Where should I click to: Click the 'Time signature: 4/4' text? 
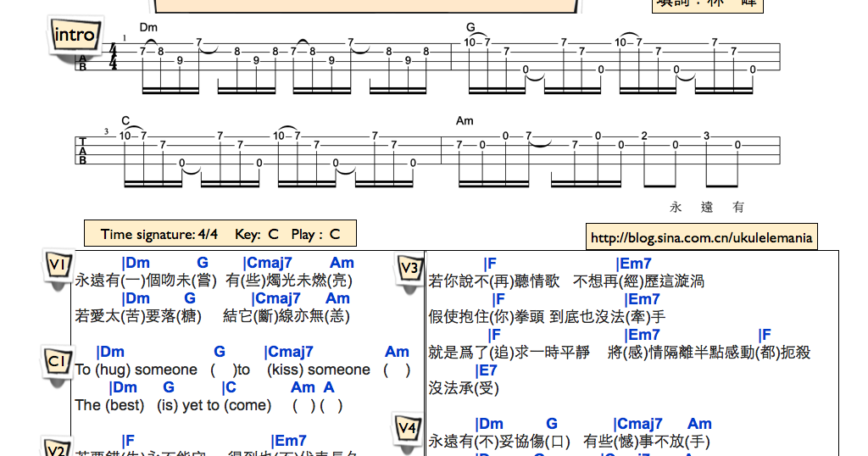159,234
